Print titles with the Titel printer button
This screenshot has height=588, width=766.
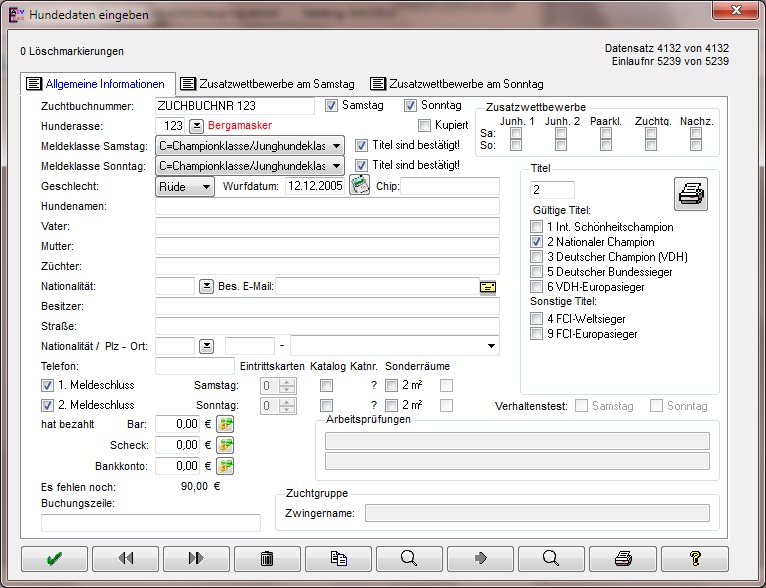pyautogui.click(x=691, y=194)
